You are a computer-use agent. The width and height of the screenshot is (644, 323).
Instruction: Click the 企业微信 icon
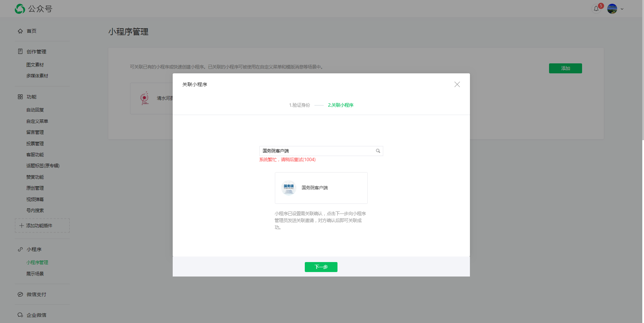coord(20,315)
